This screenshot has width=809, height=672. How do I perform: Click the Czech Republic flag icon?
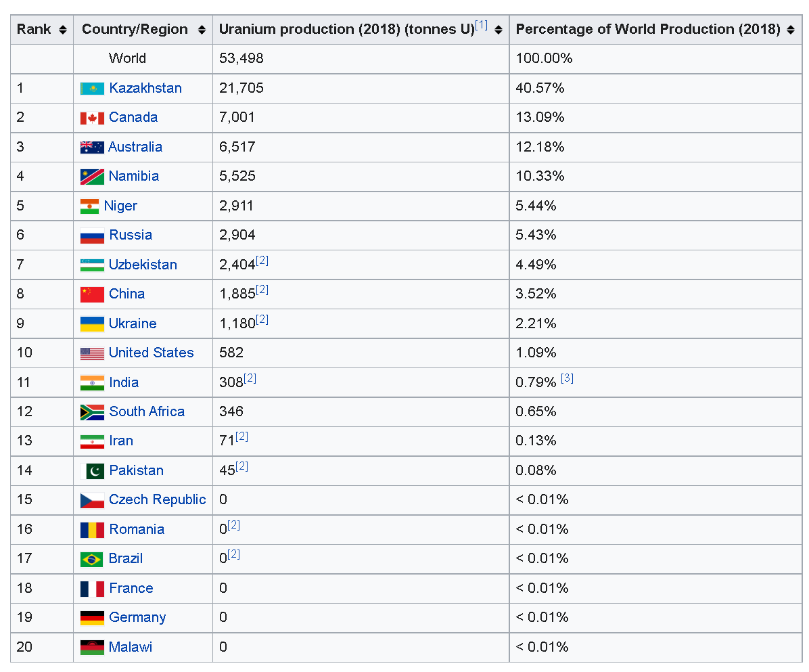pyautogui.click(x=92, y=500)
